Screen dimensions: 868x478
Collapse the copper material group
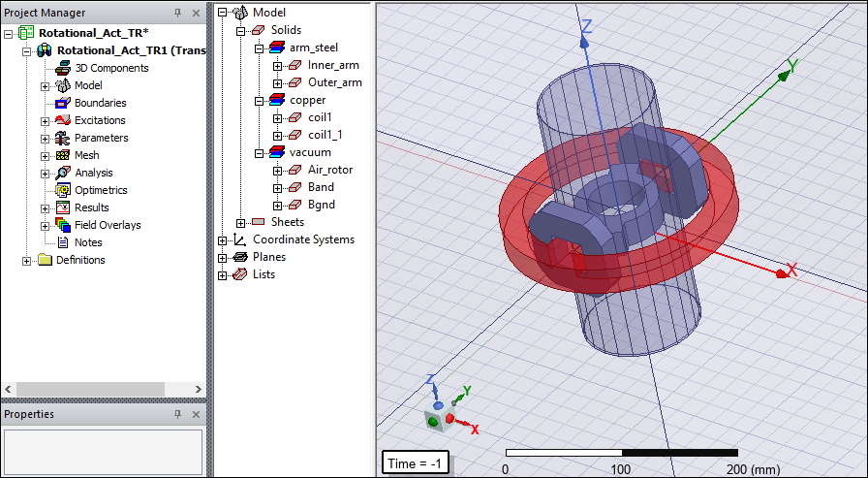(259, 100)
